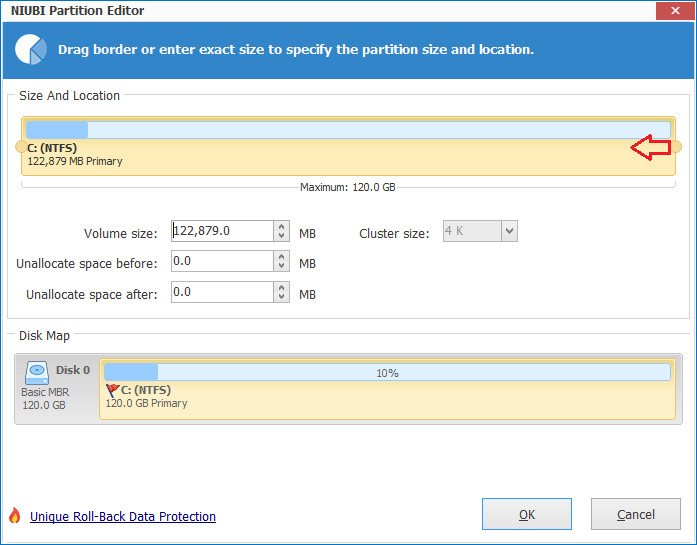The height and width of the screenshot is (545, 697).
Task: Click the left border handle of partition bar
Action: (21, 147)
